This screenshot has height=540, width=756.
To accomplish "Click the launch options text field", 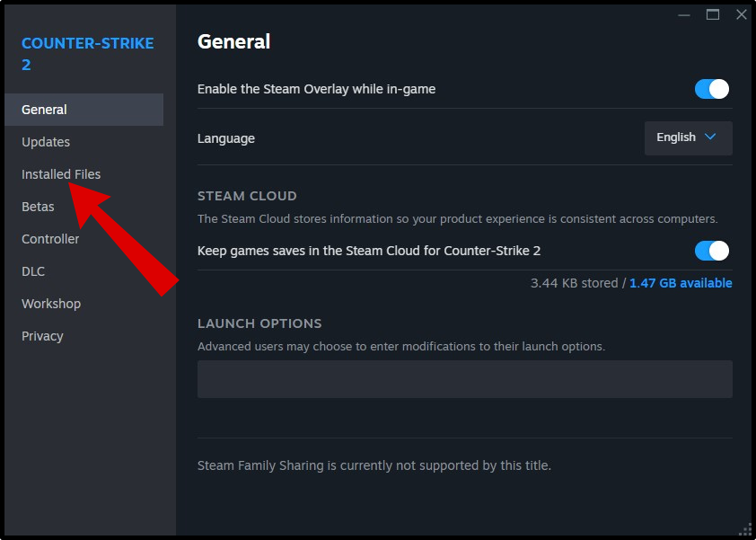I will 464,379.
